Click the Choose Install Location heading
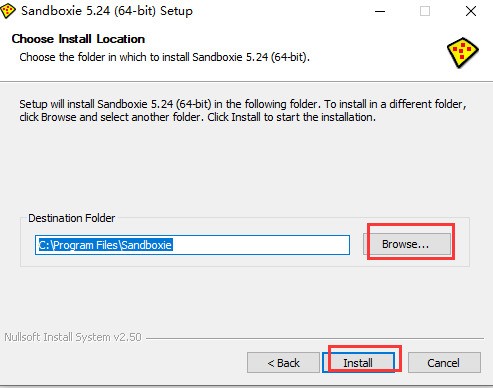The width and height of the screenshot is (493, 388). (78, 39)
